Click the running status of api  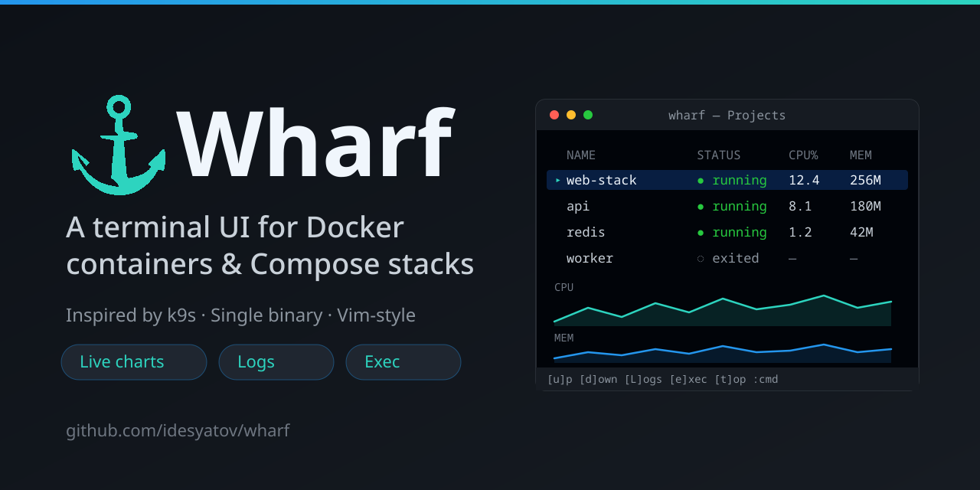[x=740, y=207]
